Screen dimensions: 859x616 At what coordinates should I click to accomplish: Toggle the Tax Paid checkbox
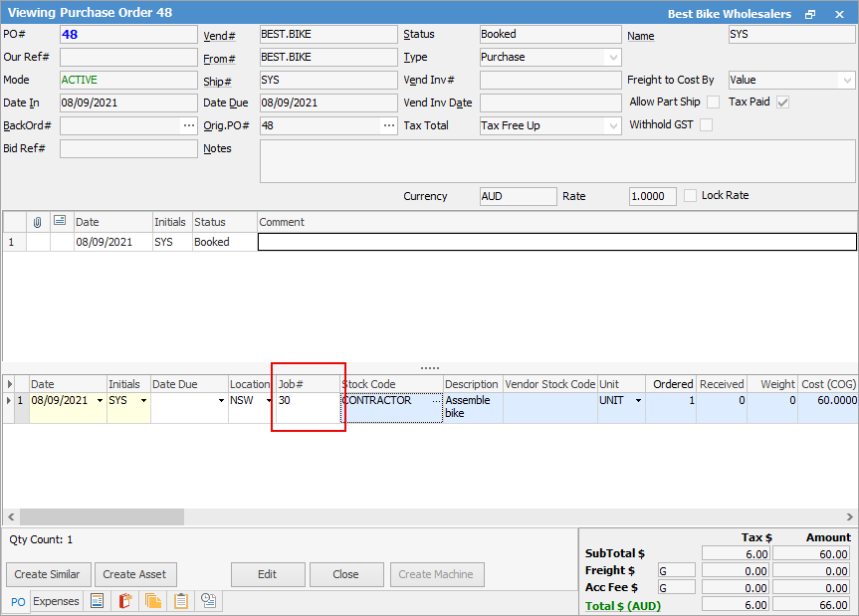point(782,103)
